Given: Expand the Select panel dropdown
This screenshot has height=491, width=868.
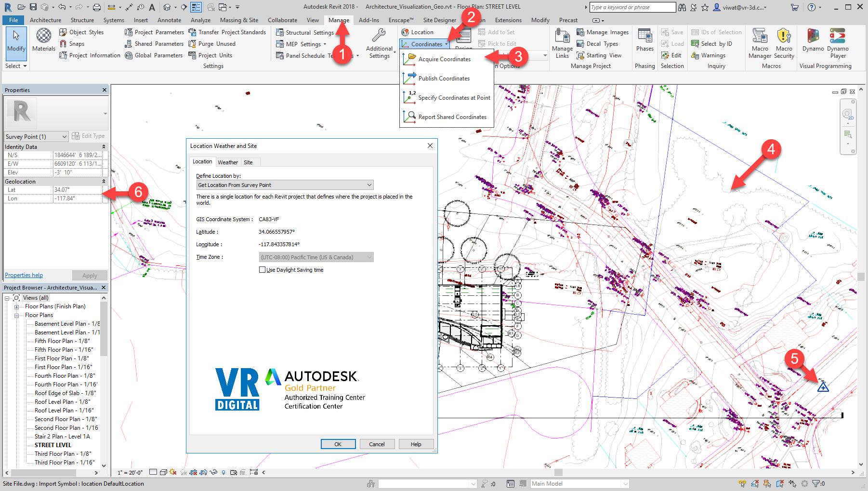Looking at the screenshot, I should (x=16, y=66).
